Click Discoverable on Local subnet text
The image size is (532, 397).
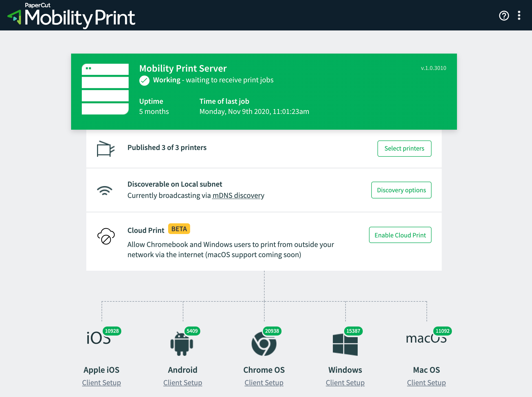pyautogui.click(x=175, y=184)
